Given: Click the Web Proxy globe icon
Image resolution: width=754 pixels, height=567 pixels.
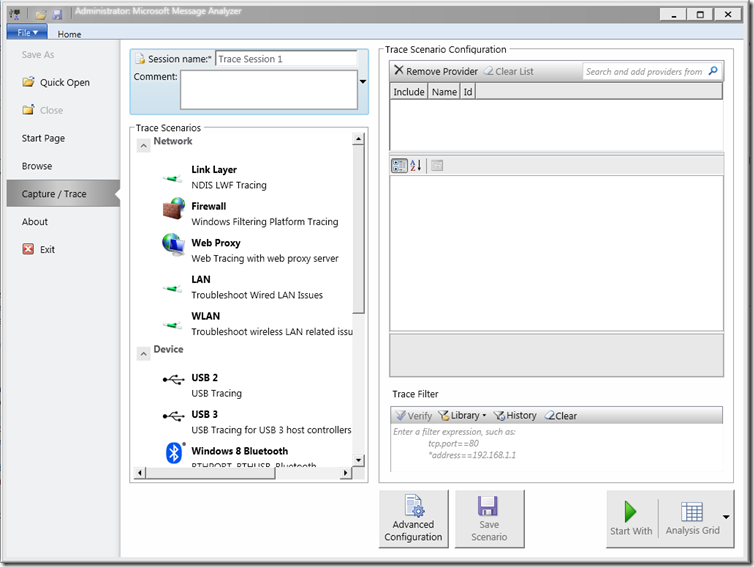Looking at the screenshot, I should pyautogui.click(x=174, y=245).
